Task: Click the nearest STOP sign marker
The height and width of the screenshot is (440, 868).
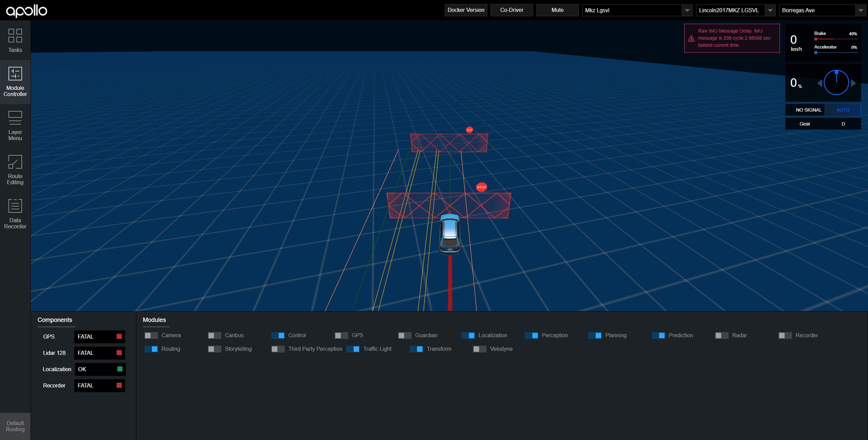Action: coord(481,187)
